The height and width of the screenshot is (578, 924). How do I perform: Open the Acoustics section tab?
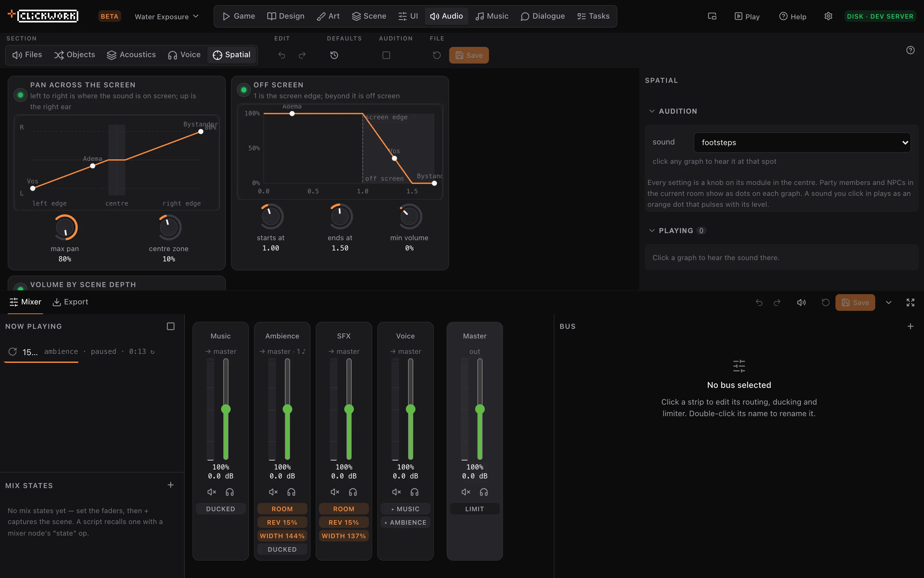(x=131, y=55)
